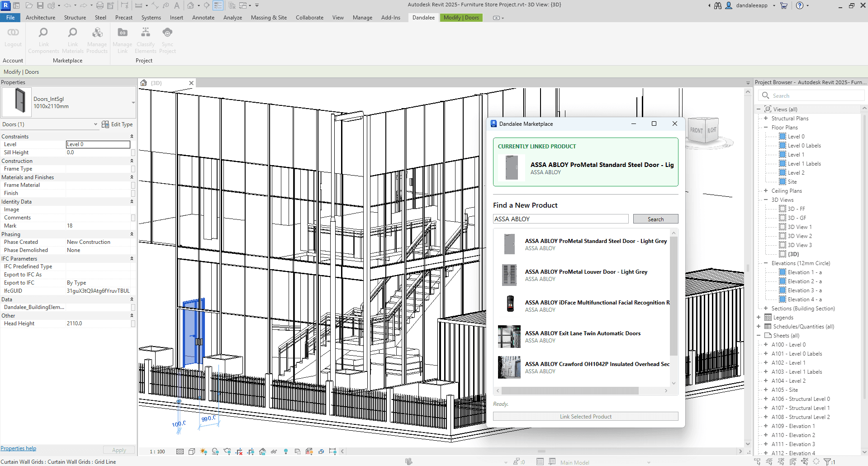Screen dimensions: 868x466
Task: Switch to the Modify | Doors ribbon tab
Action: click(461, 18)
